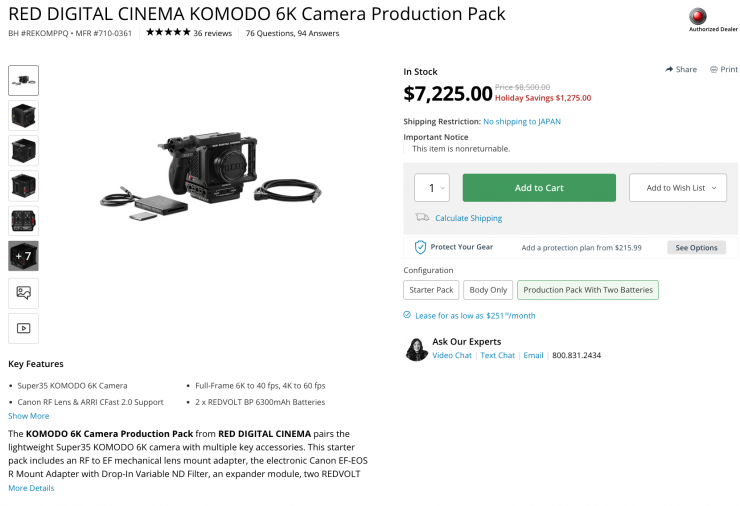This screenshot has width=740, height=506.
Task: Expand key features with Show More
Action: pos(28,416)
